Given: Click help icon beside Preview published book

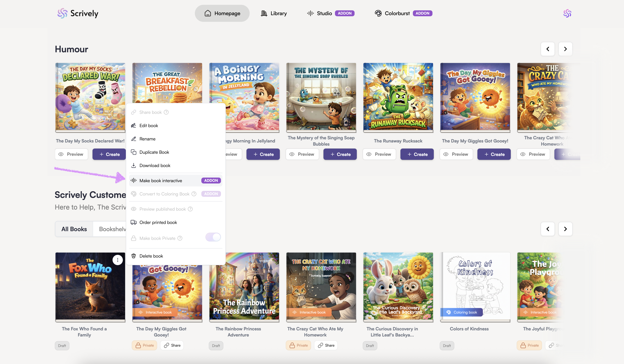Looking at the screenshot, I should point(190,209).
